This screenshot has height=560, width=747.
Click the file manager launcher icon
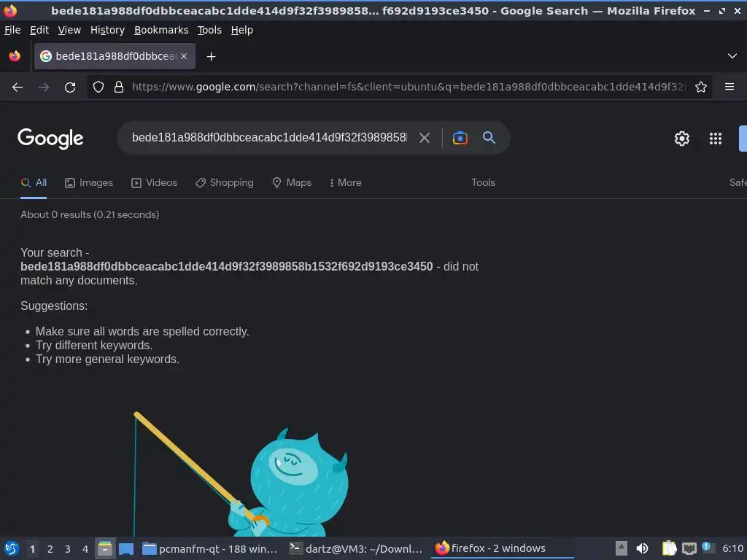(105, 548)
